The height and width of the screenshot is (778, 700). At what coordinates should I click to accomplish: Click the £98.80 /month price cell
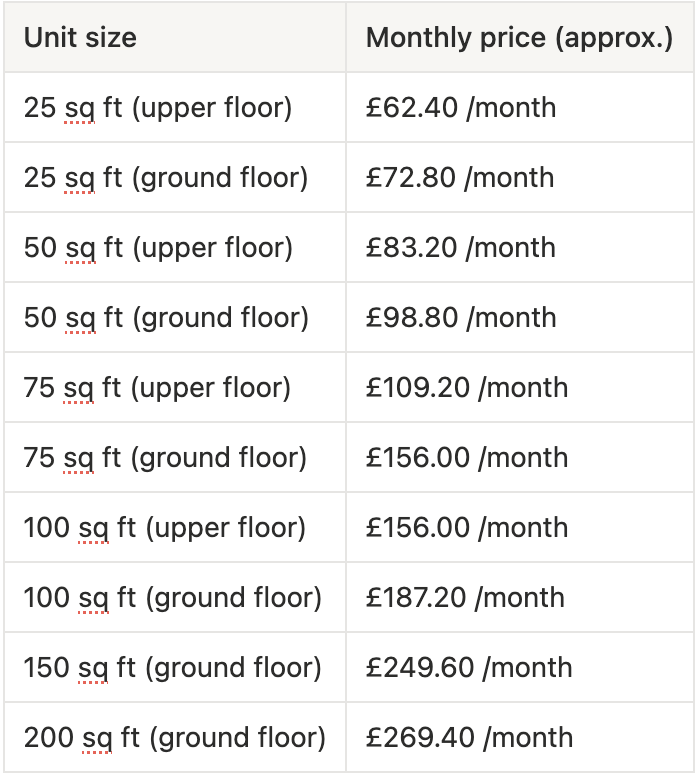coord(520,317)
